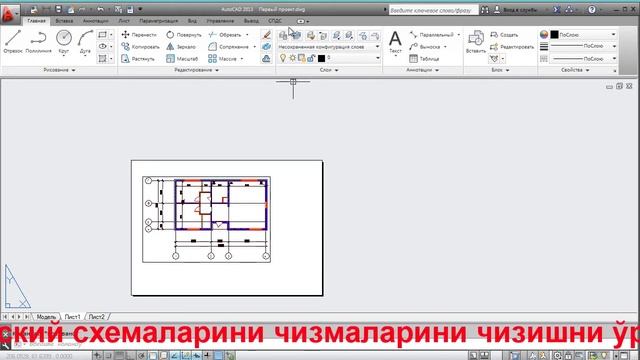
Task: Expand the Свойства panel
Action: click(575, 70)
